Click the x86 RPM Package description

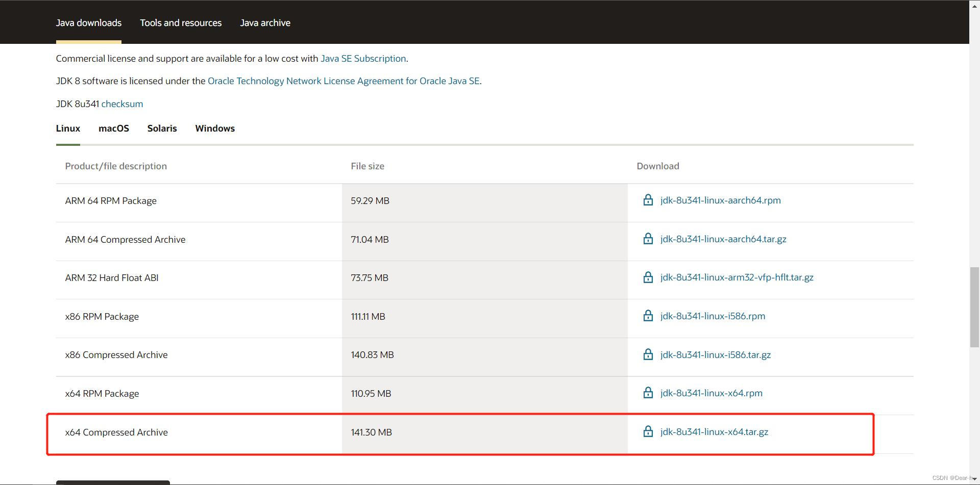click(x=102, y=317)
